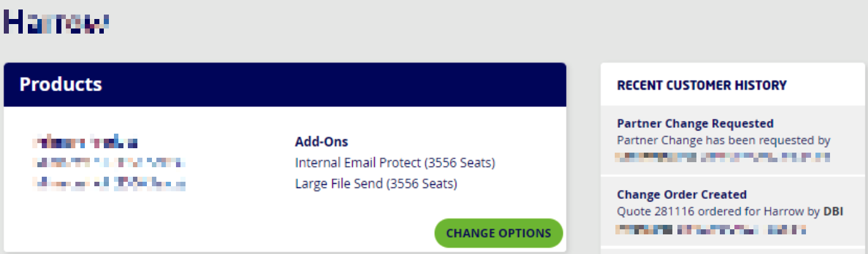868x254 pixels.
Task: Click the green CHANGE OPTIONS button
Action: [498, 233]
